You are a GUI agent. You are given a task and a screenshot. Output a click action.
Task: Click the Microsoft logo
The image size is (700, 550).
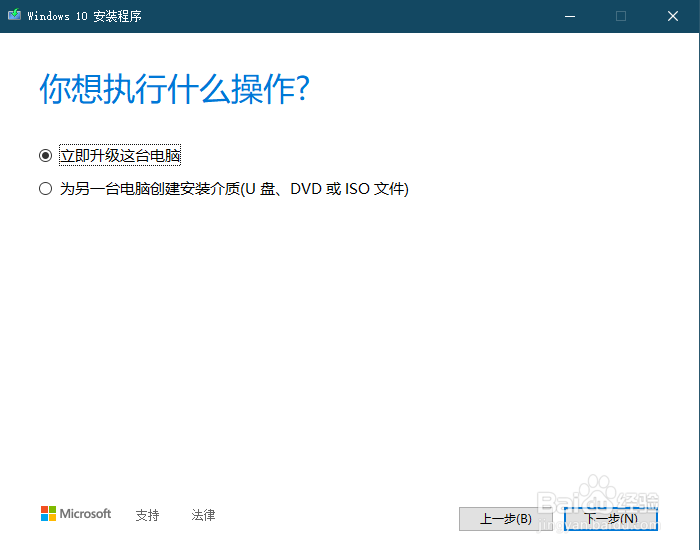click(x=76, y=514)
